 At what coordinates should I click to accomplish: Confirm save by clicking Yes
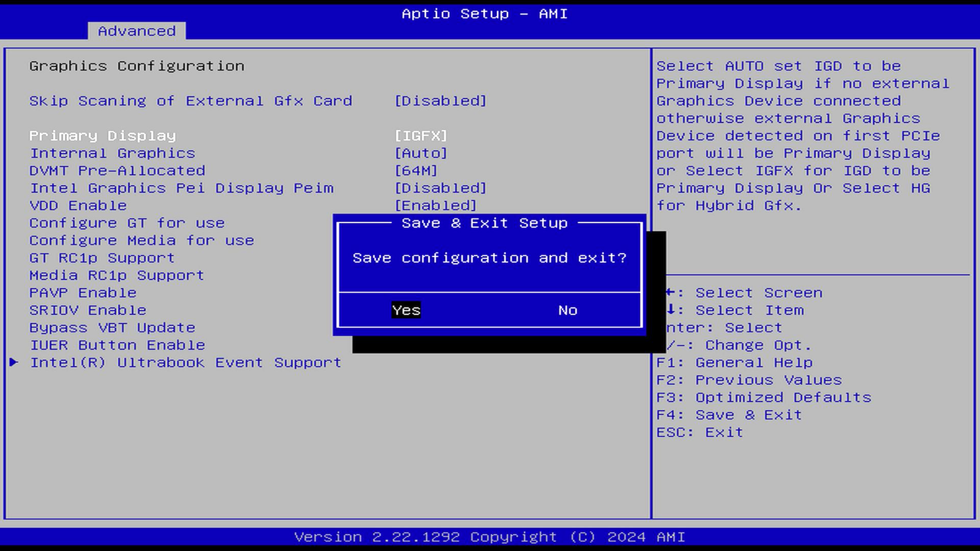point(406,310)
